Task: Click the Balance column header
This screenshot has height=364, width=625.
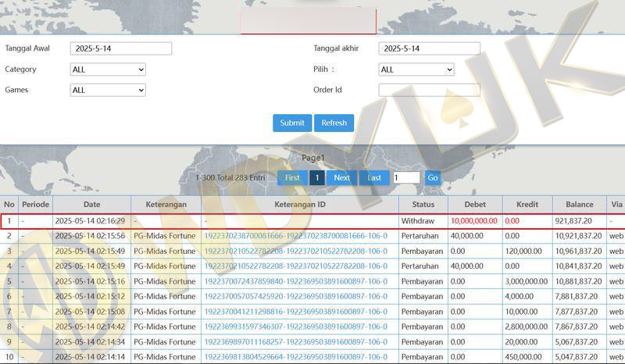Action: pyautogui.click(x=579, y=205)
